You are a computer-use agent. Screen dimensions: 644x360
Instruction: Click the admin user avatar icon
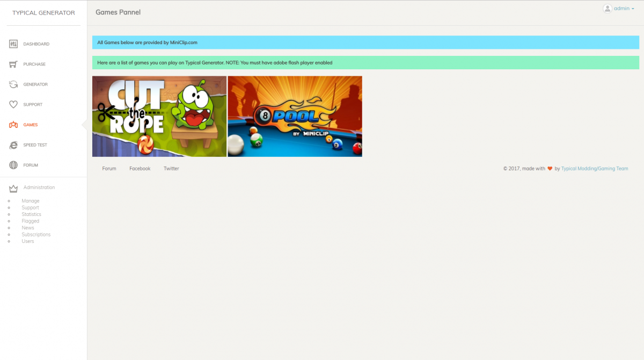pos(607,9)
